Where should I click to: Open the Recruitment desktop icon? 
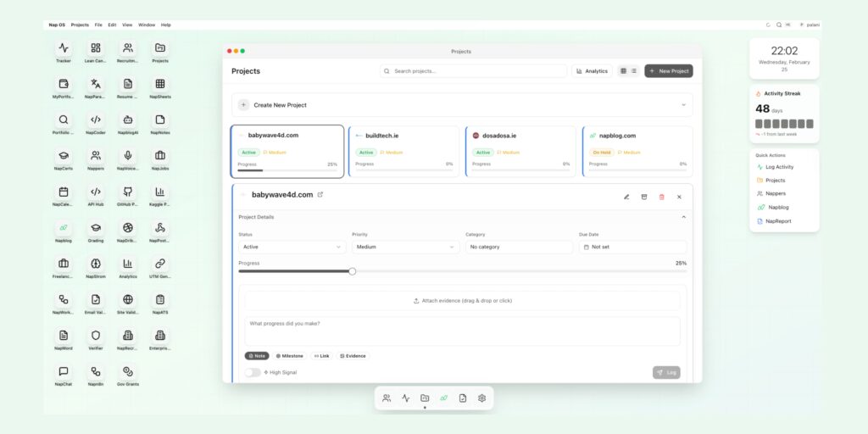[128, 48]
